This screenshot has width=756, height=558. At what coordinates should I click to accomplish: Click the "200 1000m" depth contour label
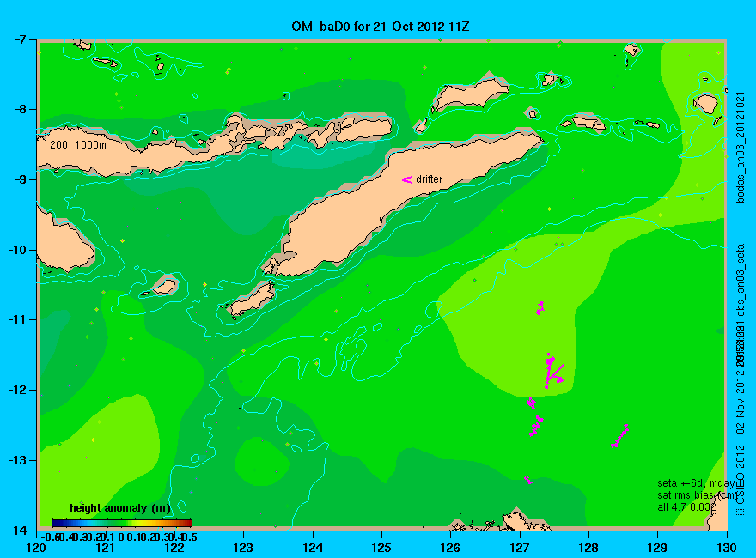pos(78,144)
